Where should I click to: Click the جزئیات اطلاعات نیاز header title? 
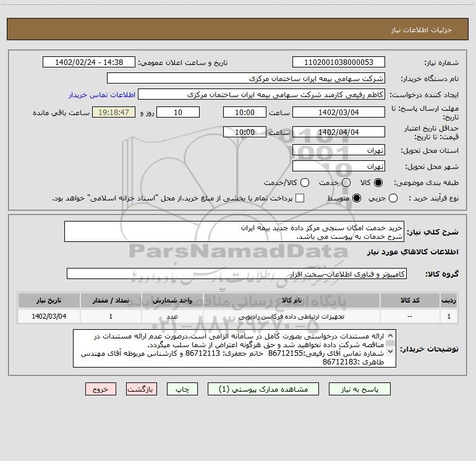click(421, 30)
